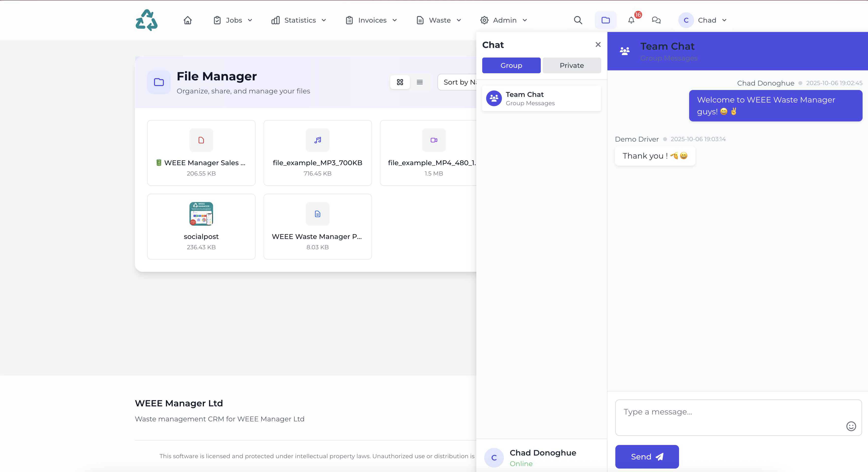Close the Chat panel with X

pos(598,44)
